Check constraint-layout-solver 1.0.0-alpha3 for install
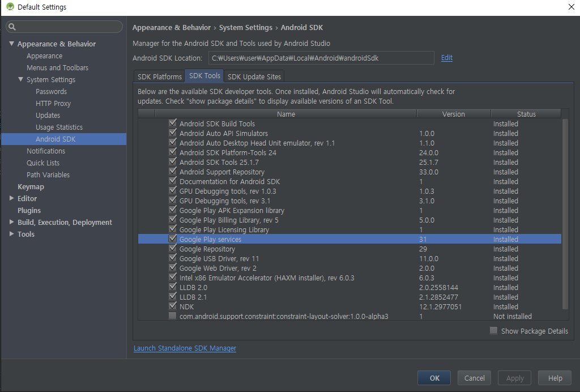This screenshot has width=580, height=392. pos(172,316)
